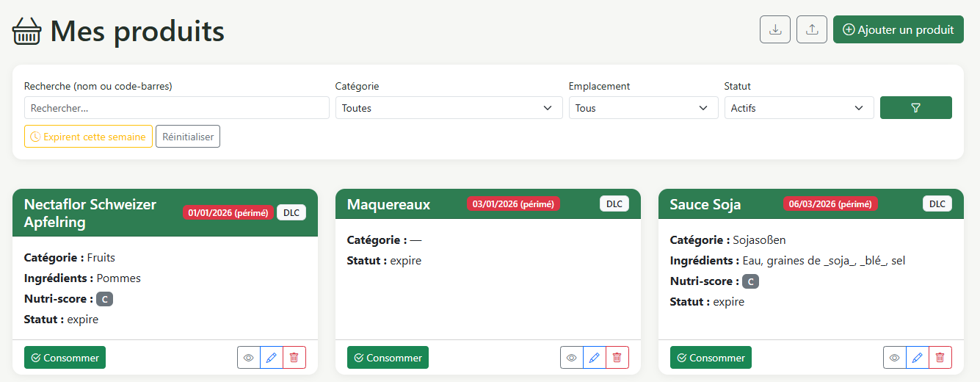Viewport: 980px width, 382px height.
Task: Click the Sauce Soja ingredients line
Action: [x=788, y=261]
